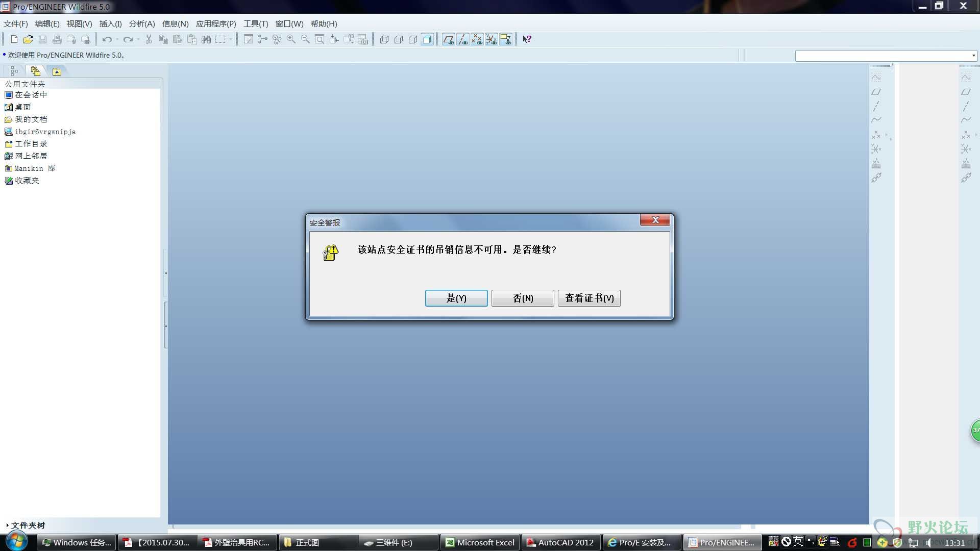
Task: Click the Zoom In magnifier icon
Action: click(x=291, y=39)
